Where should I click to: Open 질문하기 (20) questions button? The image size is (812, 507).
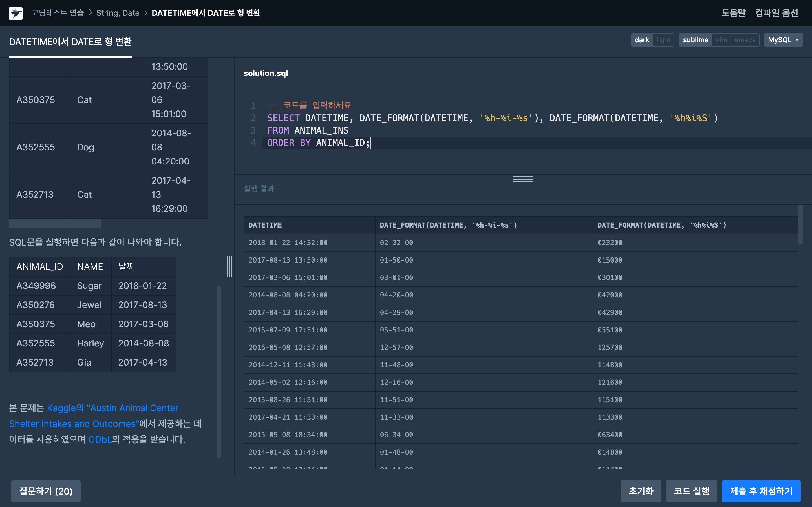46,491
